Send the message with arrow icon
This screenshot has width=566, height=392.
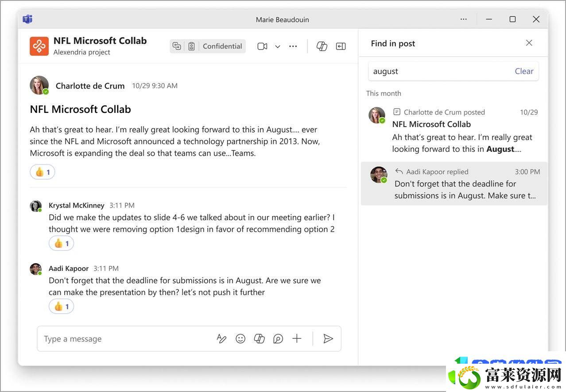coord(328,339)
